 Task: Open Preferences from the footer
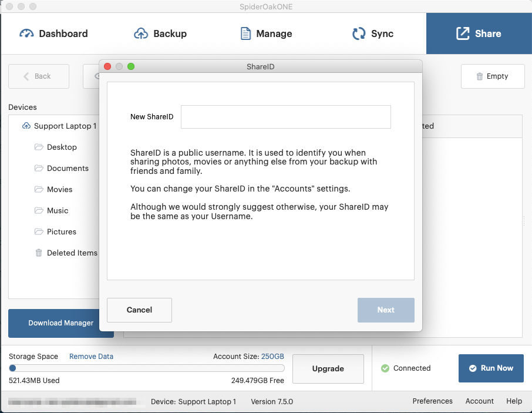(432, 401)
